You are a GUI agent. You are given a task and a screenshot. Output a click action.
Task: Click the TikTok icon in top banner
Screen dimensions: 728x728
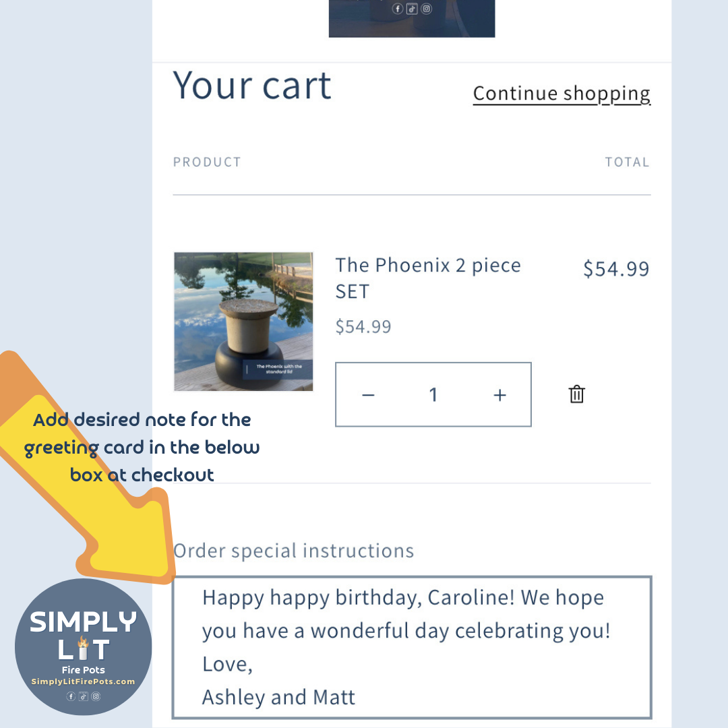(x=412, y=9)
